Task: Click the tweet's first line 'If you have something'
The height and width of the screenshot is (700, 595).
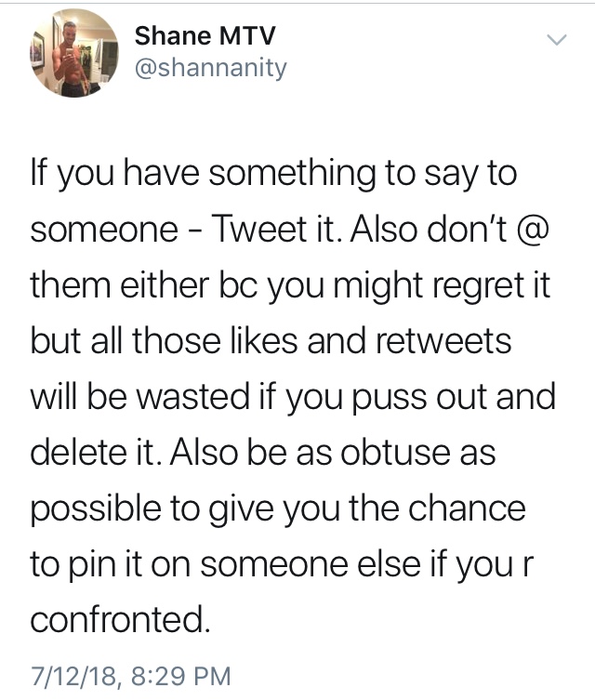Action: pyautogui.click(x=203, y=174)
